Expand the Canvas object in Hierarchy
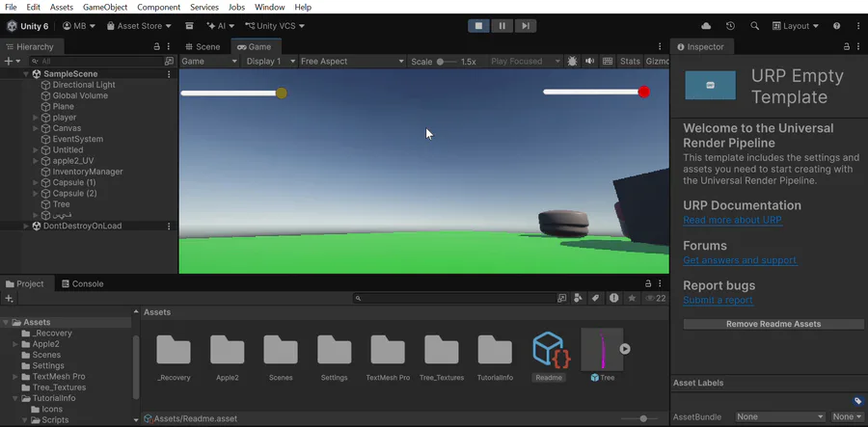Screen dimensions: 868x427 pyautogui.click(x=36, y=128)
